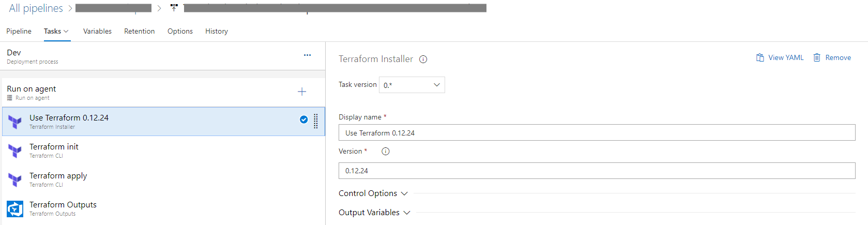Remove the Terraform Installer task
The height and width of the screenshot is (225, 868).
tap(832, 57)
